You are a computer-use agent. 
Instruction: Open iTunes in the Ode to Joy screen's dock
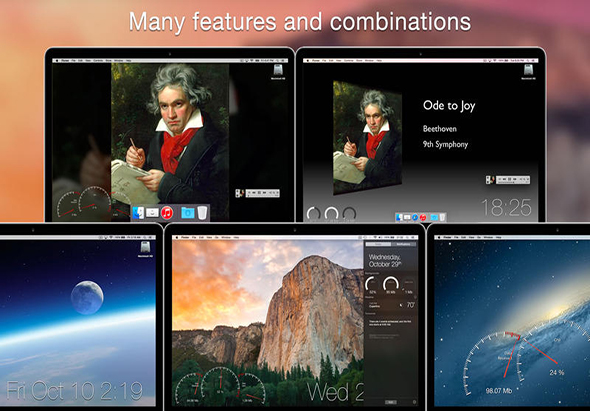423,217
